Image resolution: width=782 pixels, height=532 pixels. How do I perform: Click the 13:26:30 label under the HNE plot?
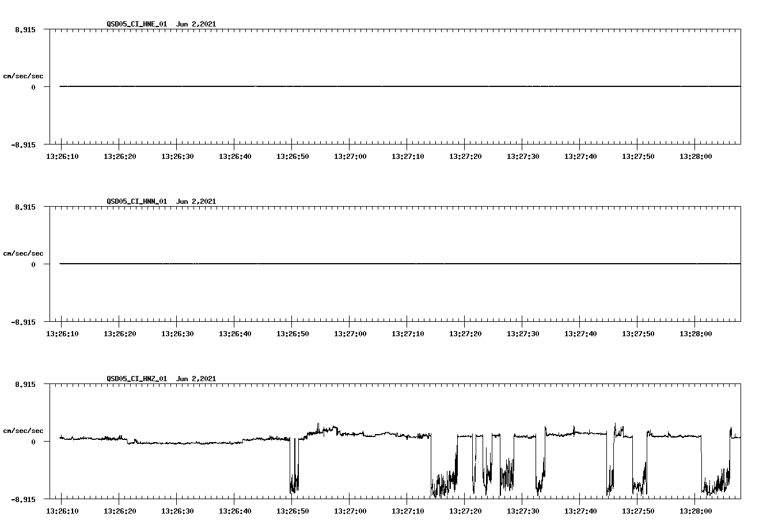tap(177, 157)
